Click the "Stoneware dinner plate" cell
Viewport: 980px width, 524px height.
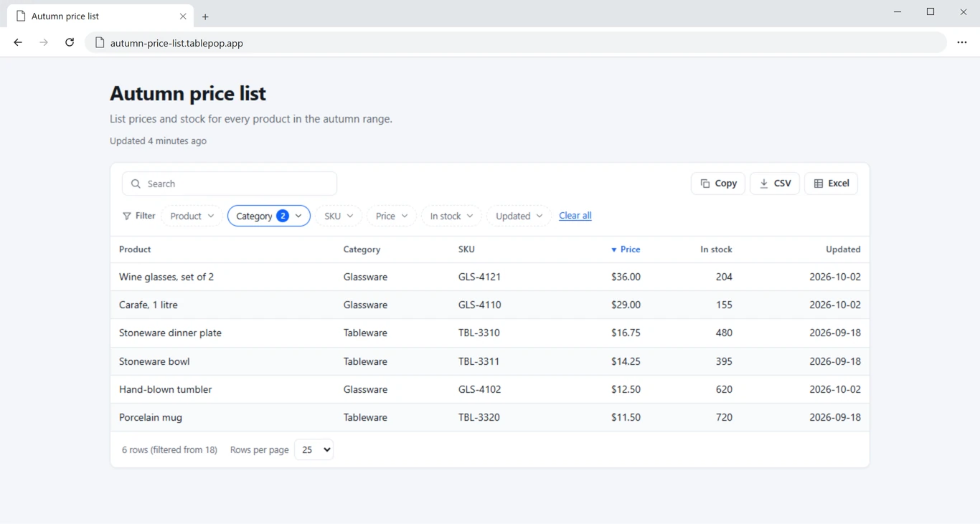(170, 333)
